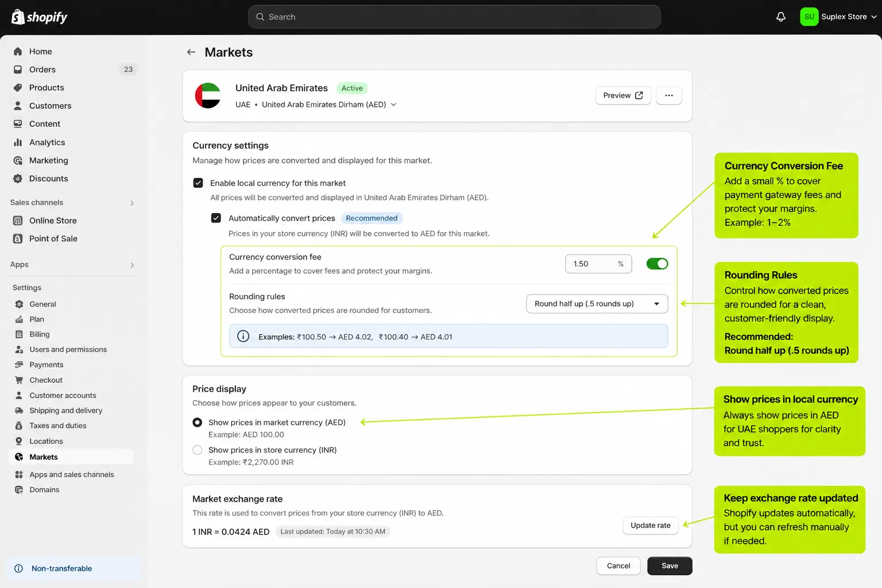This screenshot has width=882, height=588.
Task: Click the Payments card icon
Action: tap(19, 365)
